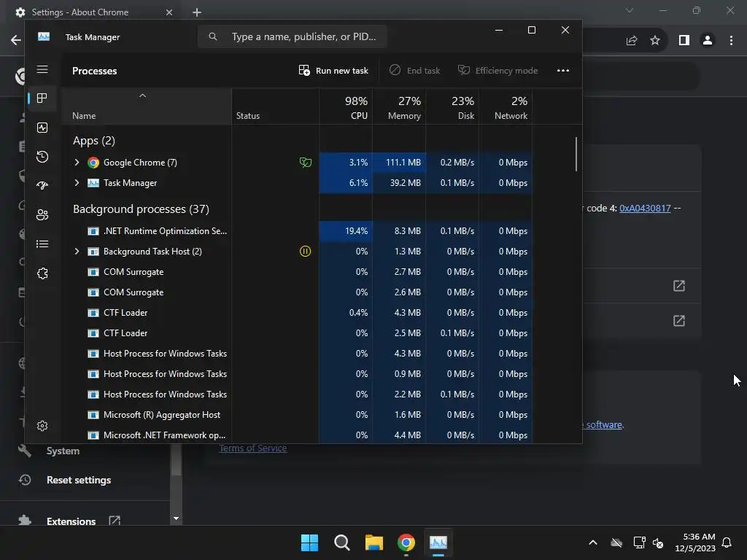The image size is (747, 560).
Task: Open Reset settings in Chrome sidebar
Action: pyautogui.click(x=79, y=480)
